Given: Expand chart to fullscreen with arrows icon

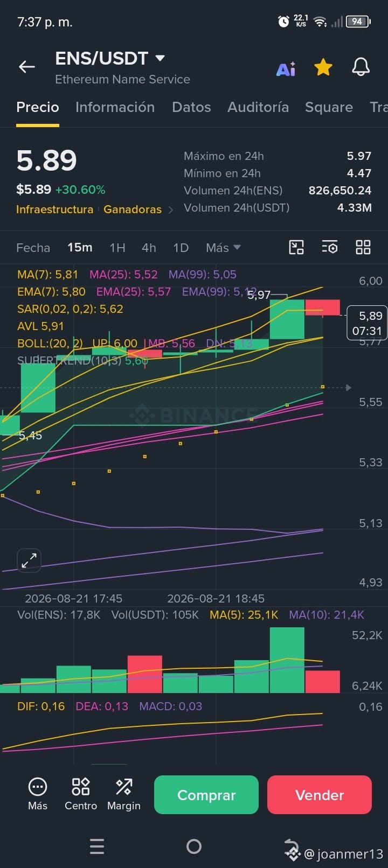Looking at the screenshot, I should 29,561.
